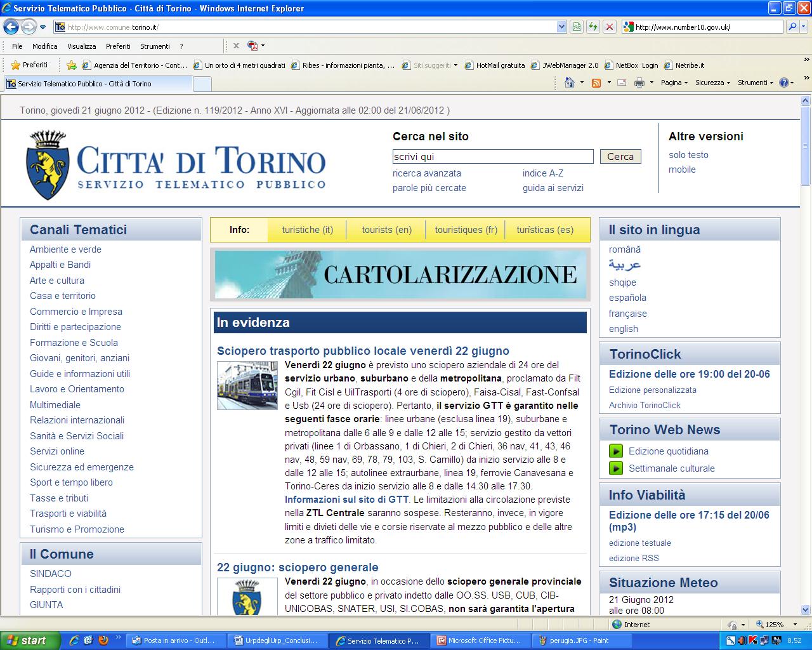Viewport: 812px width, 650px height.
Task: Open the Visualizza menu
Action: [x=81, y=46]
